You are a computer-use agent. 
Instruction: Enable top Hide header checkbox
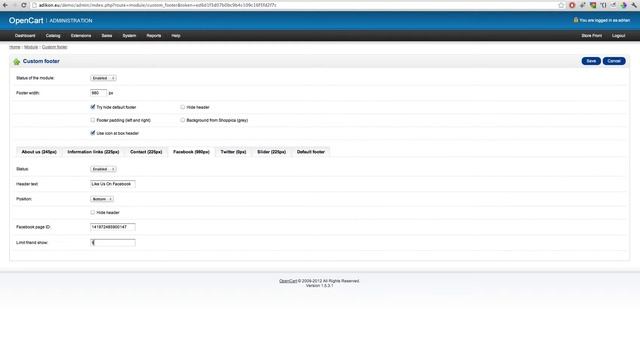click(182, 107)
